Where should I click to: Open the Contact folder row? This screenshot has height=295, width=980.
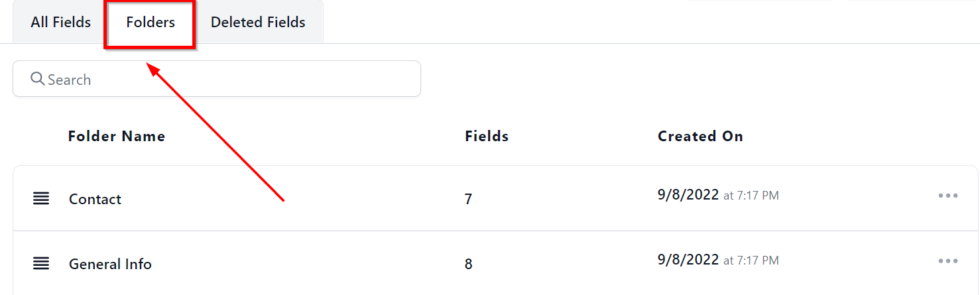(95, 199)
